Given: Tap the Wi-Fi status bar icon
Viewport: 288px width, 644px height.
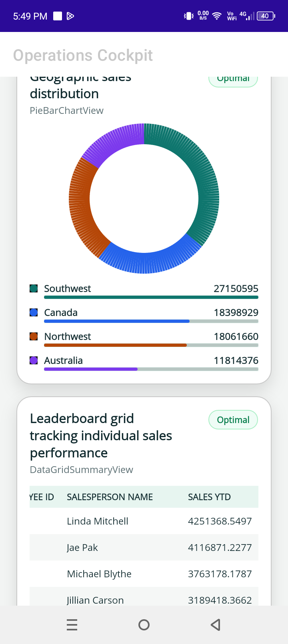Looking at the screenshot, I should [x=217, y=16].
